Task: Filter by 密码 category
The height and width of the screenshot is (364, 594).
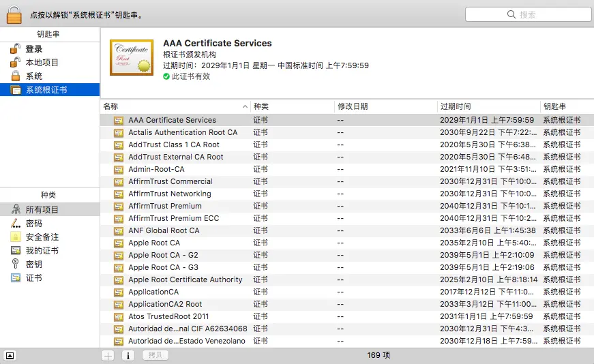Action: (x=50, y=223)
